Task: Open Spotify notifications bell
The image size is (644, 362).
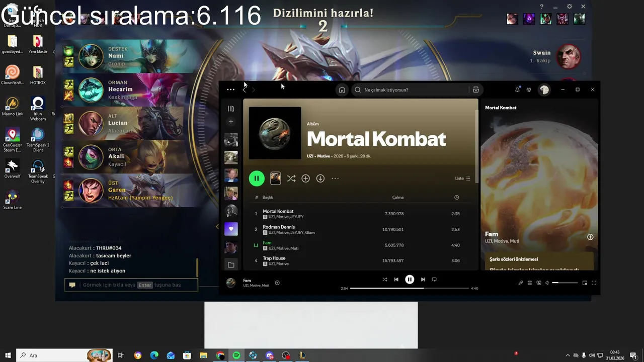Action: (517, 89)
